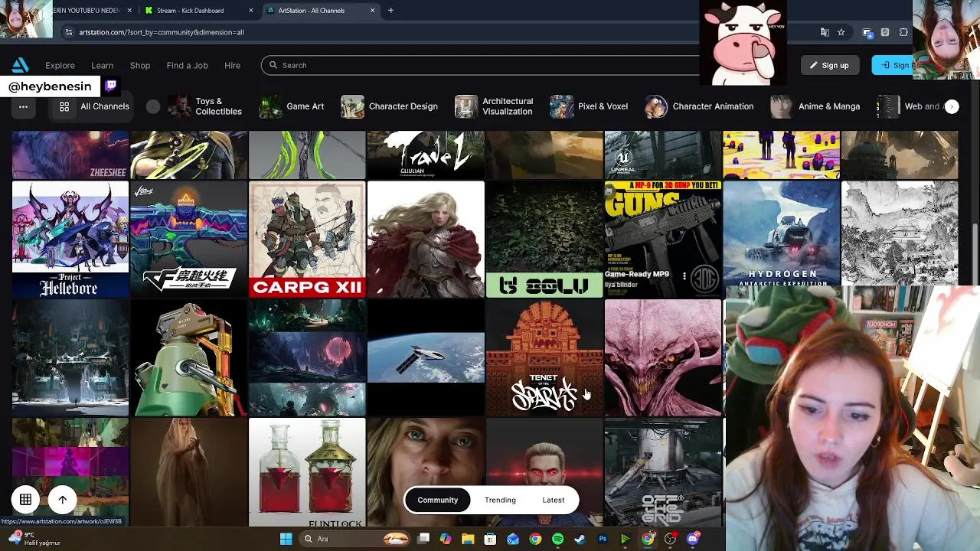Image resolution: width=980 pixels, height=551 pixels.
Task: Open the Hydrogen Antarctic Expedition thumbnail
Action: pos(781,233)
